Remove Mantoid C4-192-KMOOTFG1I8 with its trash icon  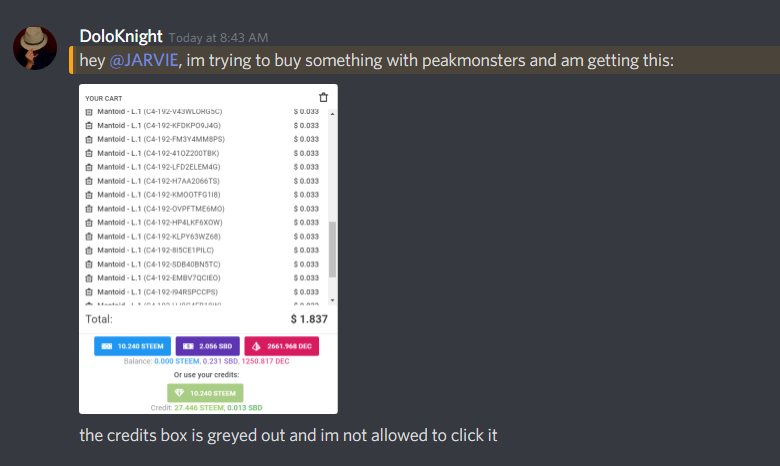point(89,195)
